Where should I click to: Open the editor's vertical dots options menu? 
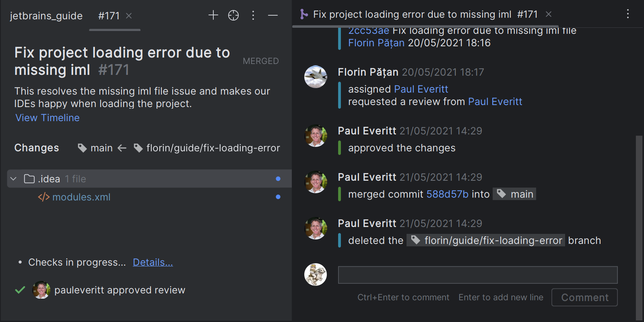(628, 14)
